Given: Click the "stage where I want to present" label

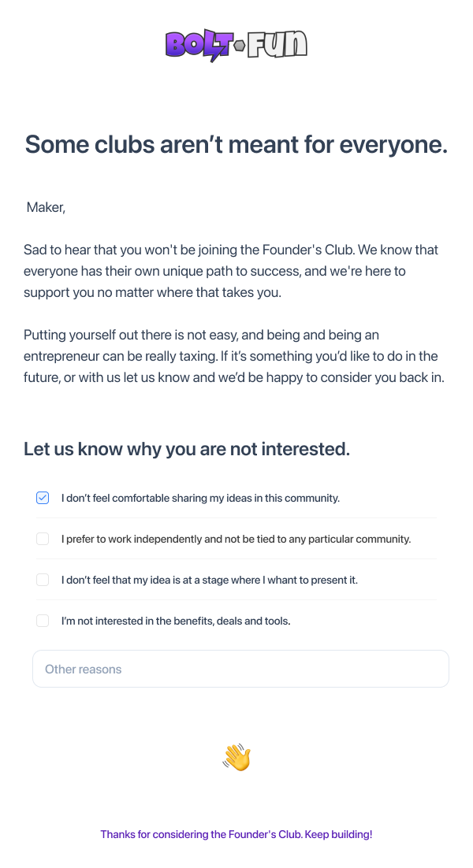Looking at the screenshot, I should pyautogui.click(x=209, y=580).
